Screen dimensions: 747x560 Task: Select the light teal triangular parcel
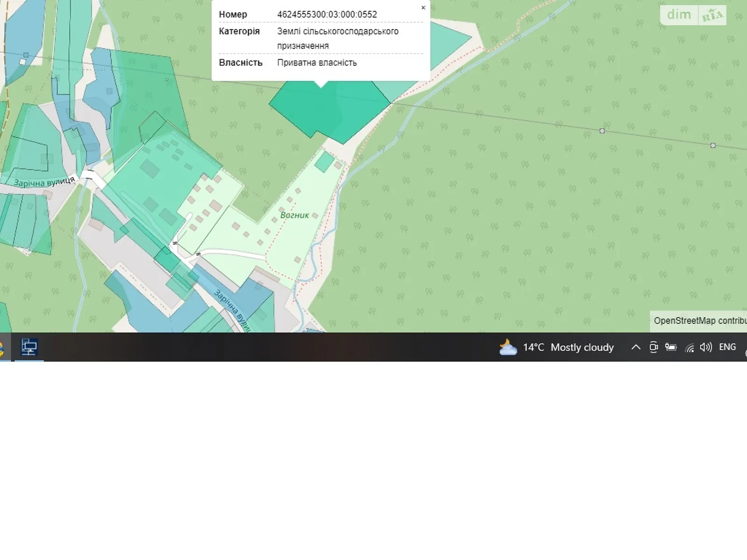tap(448, 43)
